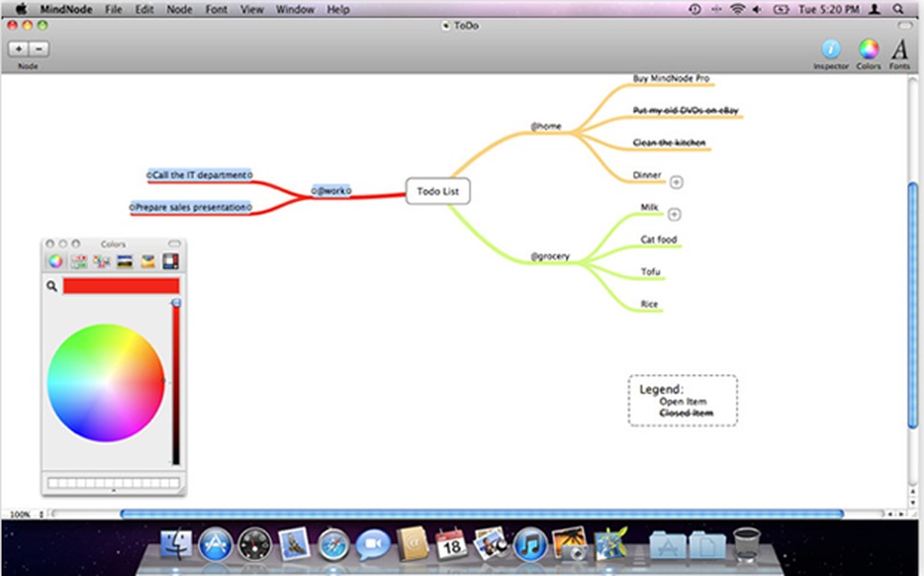This screenshot has height=576, width=924.
Task: Open Finder from the Dock
Action: tap(177, 543)
